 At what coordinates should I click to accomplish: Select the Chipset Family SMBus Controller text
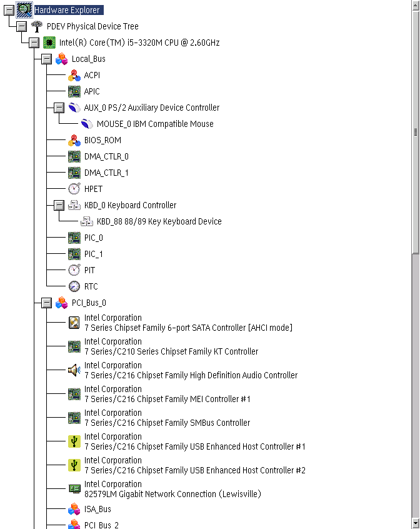(x=167, y=423)
